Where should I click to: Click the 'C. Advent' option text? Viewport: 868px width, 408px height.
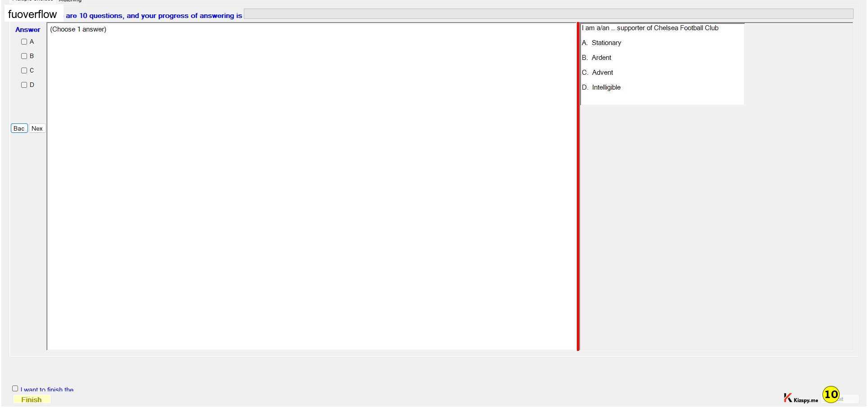pos(597,73)
